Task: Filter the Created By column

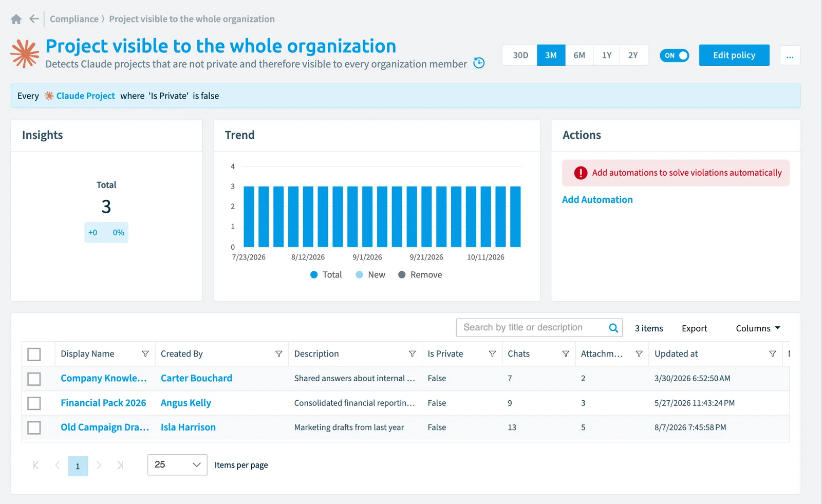Action: pos(279,354)
